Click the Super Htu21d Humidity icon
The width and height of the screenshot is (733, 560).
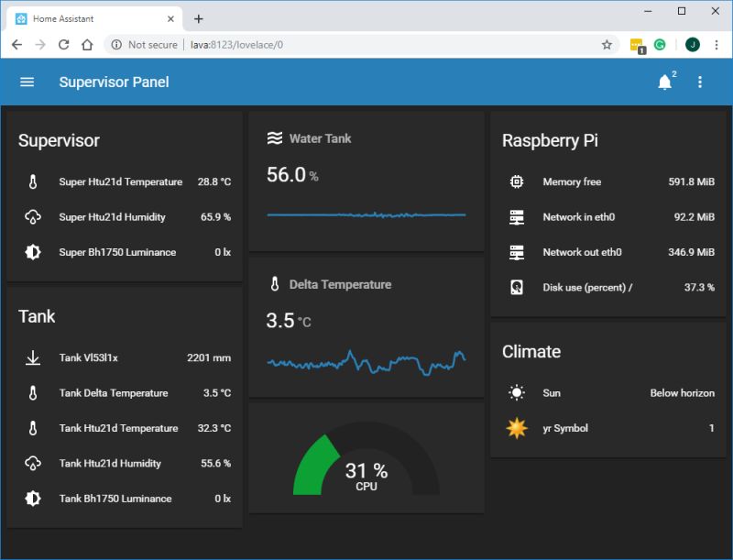(x=33, y=217)
